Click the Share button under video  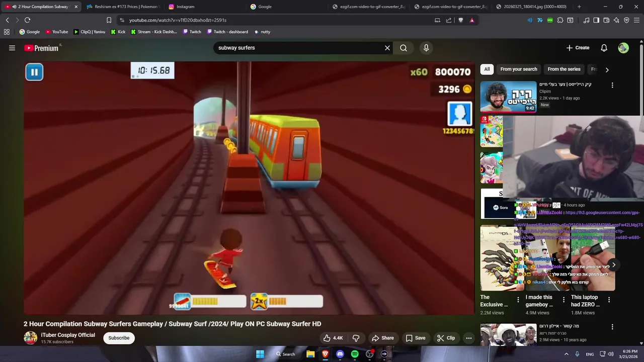point(382,338)
